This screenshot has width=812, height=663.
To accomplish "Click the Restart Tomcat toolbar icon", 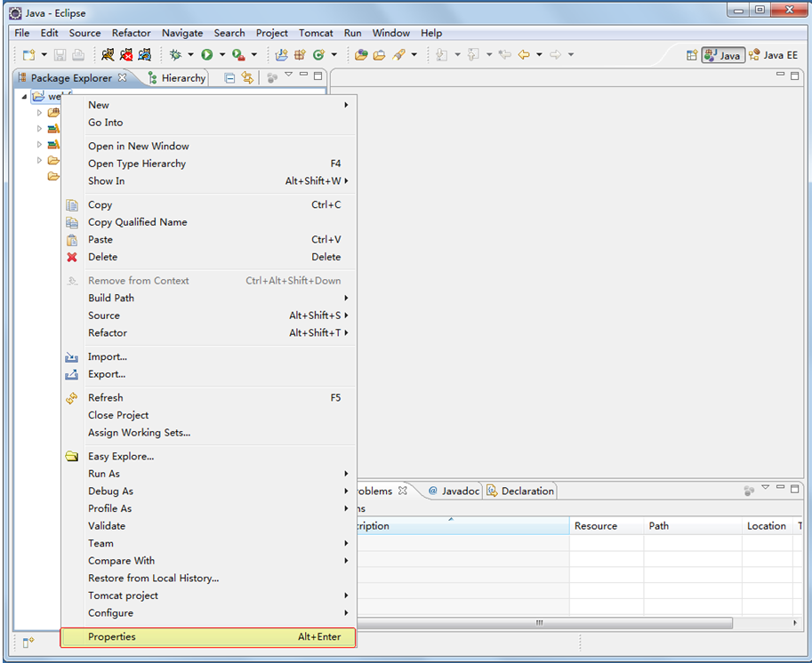I will [144, 54].
